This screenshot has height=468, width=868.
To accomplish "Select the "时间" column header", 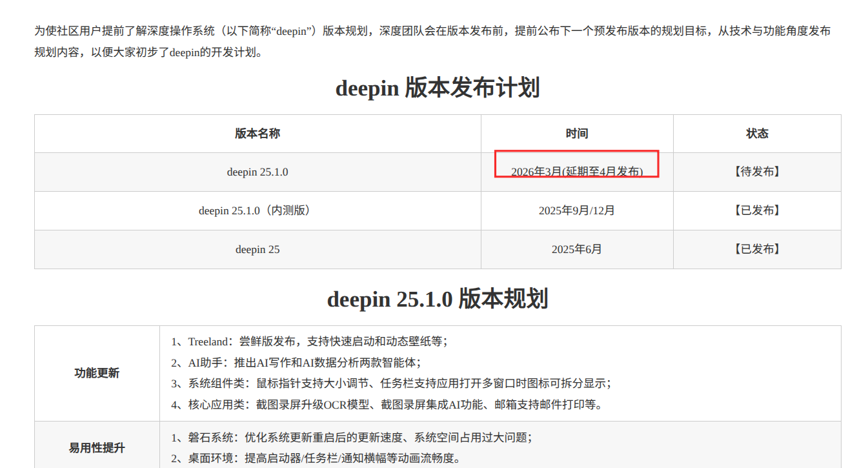I will click(x=577, y=134).
